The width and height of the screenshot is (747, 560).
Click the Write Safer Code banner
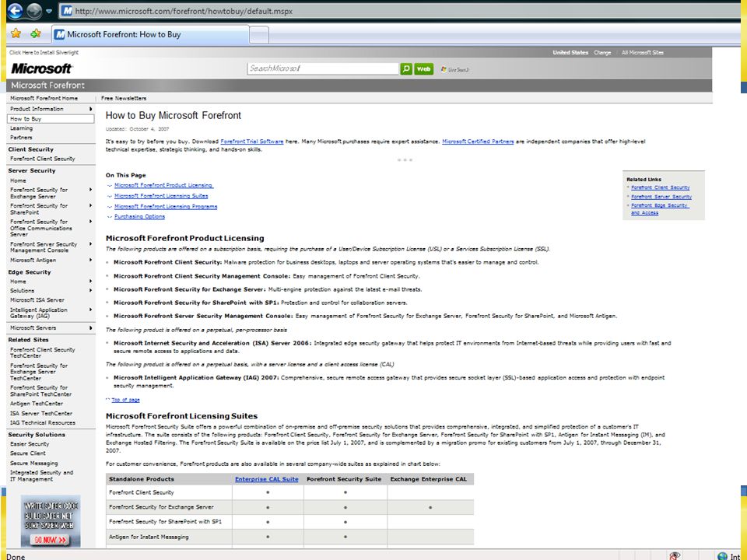coord(51,521)
